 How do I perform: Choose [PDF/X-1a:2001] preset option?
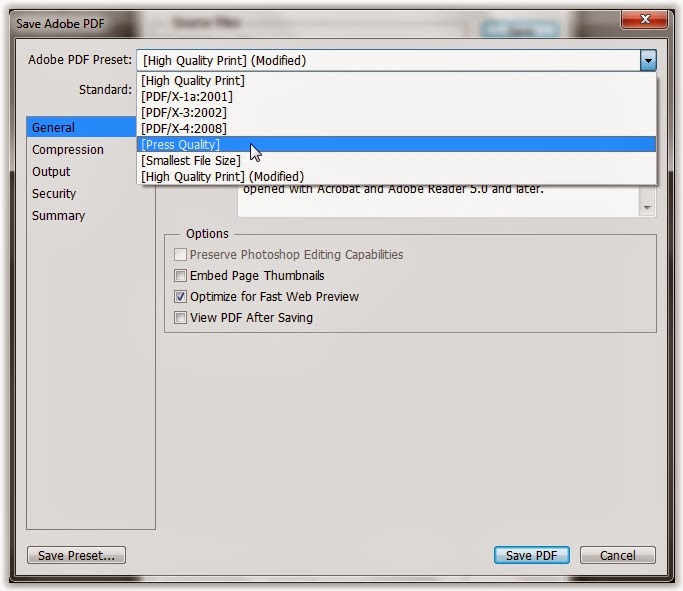pos(396,97)
